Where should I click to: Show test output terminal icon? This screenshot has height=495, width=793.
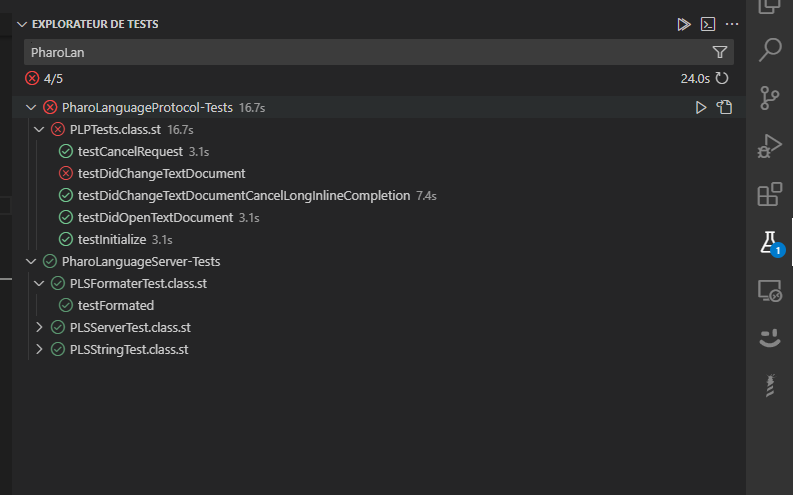[x=708, y=24]
